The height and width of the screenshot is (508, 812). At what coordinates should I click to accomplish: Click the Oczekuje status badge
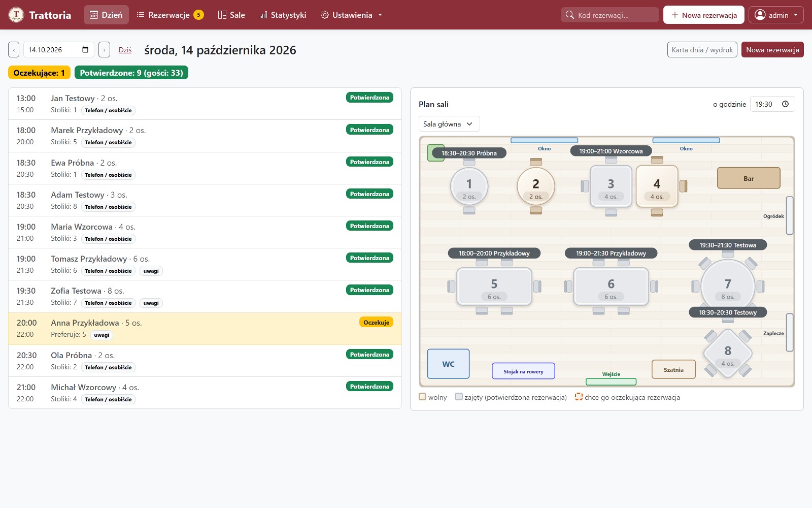click(376, 322)
